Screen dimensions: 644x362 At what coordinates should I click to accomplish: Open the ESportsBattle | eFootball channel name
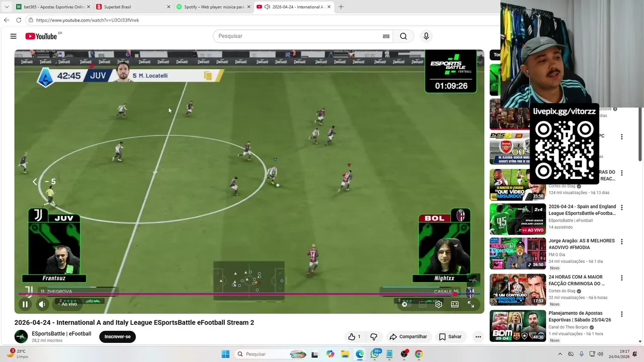[x=61, y=334]
